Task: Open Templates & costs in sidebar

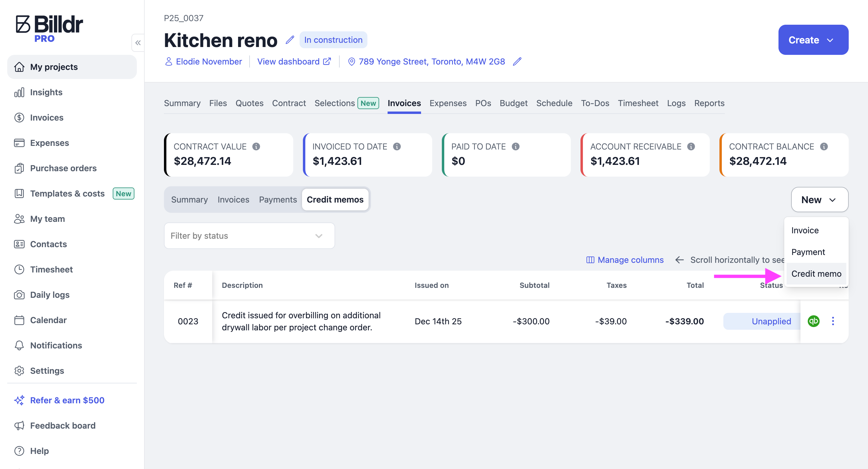Action: 72,194
